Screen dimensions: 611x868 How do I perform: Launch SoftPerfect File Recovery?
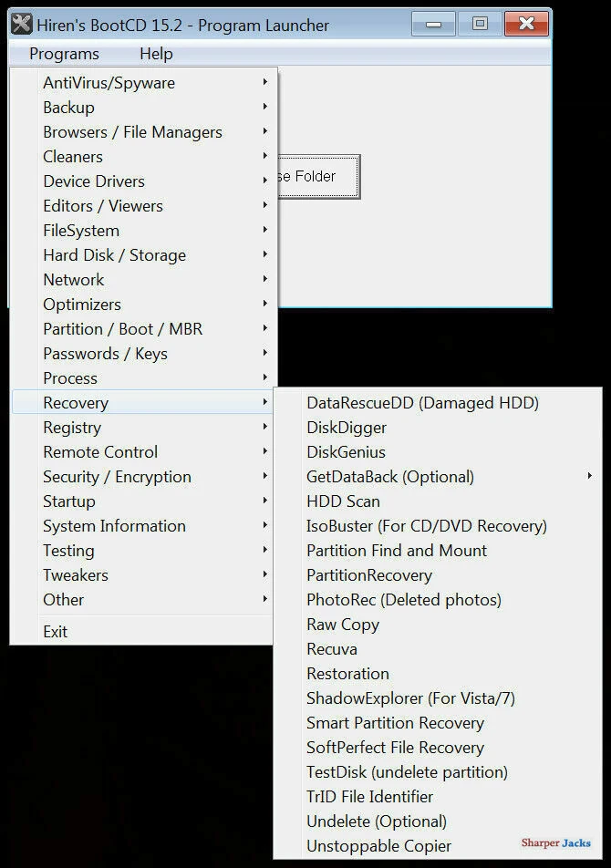coord(437,748)
